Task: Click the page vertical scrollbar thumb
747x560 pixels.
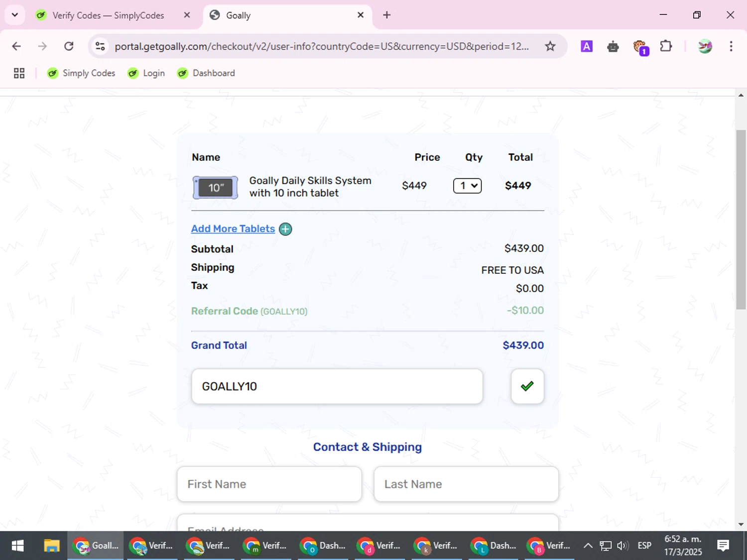Action: (741, 220)
